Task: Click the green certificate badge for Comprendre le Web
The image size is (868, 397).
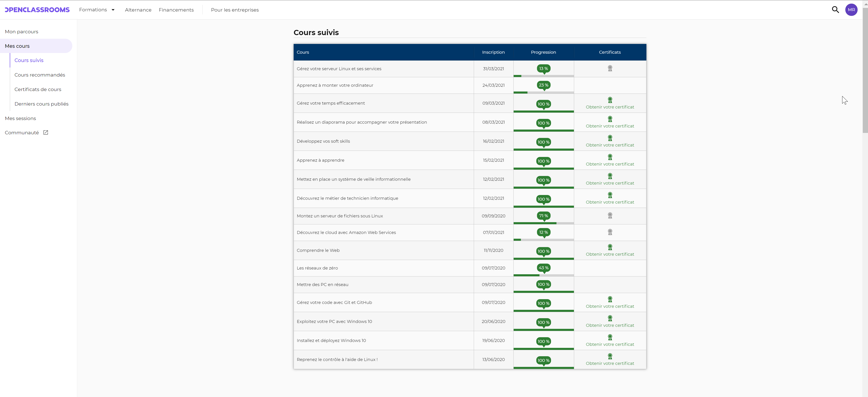Action: [609, 247]
